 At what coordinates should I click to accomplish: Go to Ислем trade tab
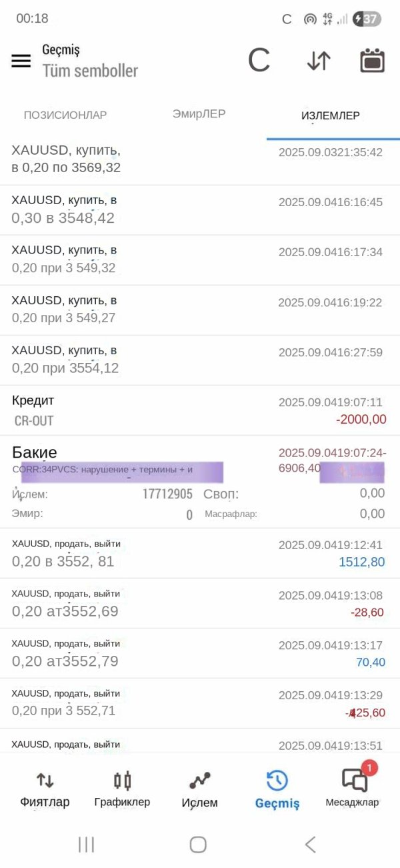199,789
